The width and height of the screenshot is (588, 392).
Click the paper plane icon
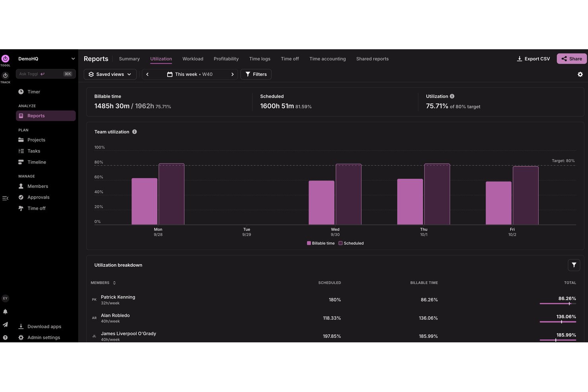coord(5,324)
